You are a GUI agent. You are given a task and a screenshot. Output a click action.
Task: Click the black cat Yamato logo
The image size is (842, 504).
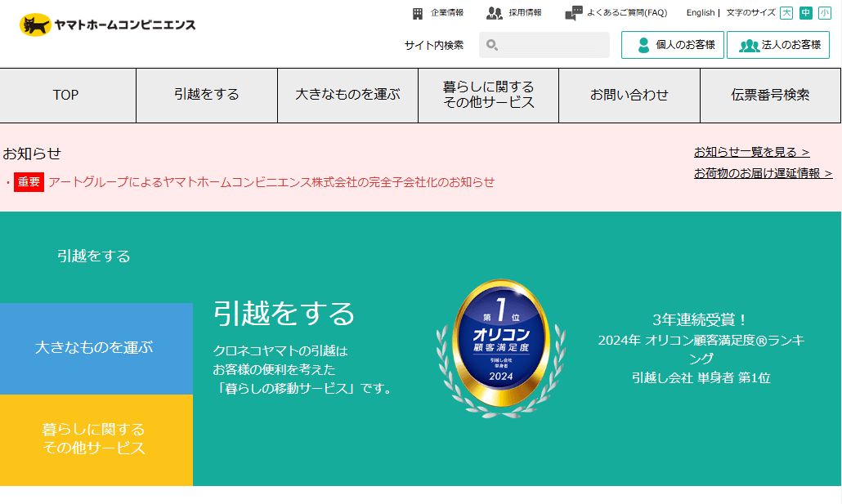click(x=35, y=25)
